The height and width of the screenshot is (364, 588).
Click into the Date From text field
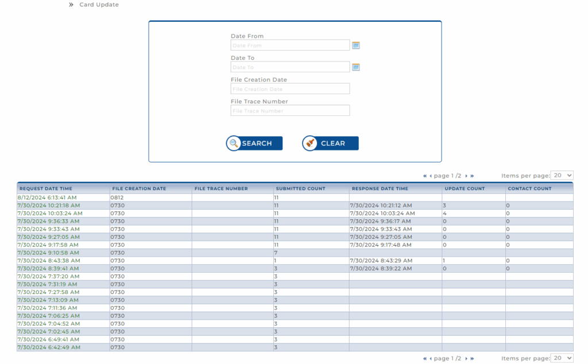tap(290, 45)
